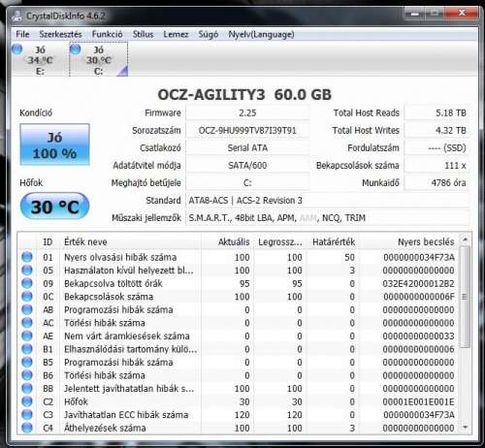The image size is (485, 448).
Task: Click the drive letter C: field
Action: (x=247, y=182)
